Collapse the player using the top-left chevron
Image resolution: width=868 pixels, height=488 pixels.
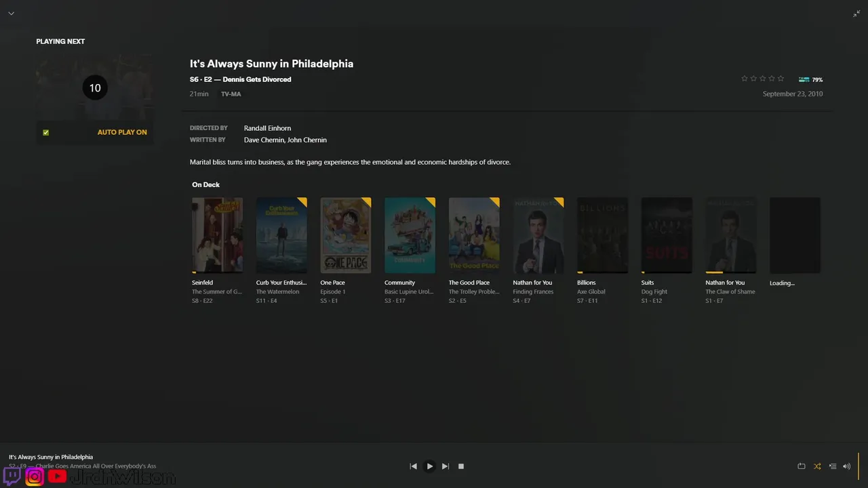point(11,14)
